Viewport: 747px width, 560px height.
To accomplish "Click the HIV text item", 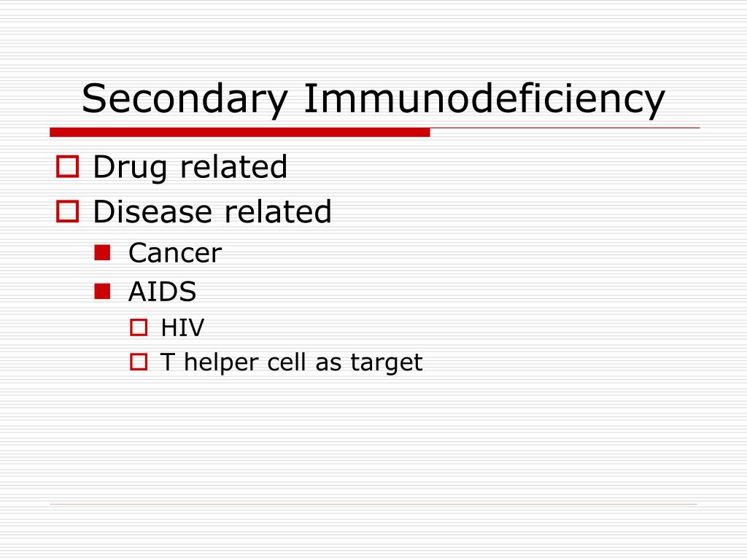I will 182,327.
